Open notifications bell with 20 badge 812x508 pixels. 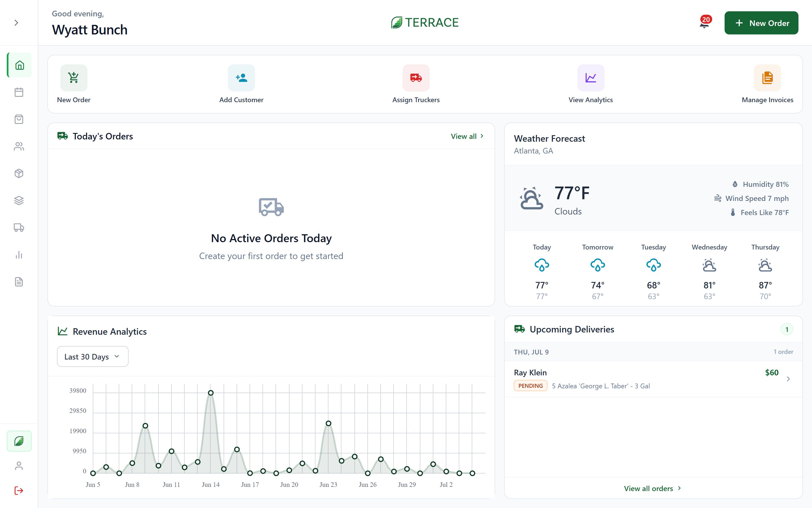pos(705,23)
